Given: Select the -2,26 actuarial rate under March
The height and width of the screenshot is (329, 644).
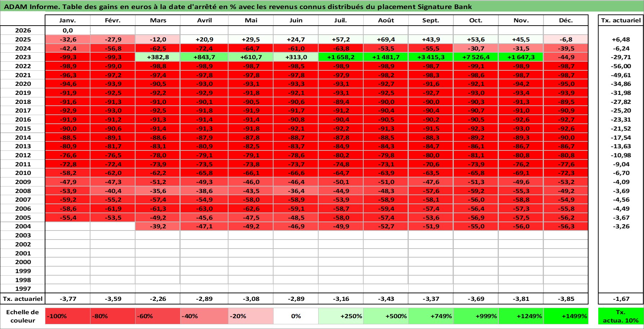Looking at the screenshot, I should (x=157, y=299).
